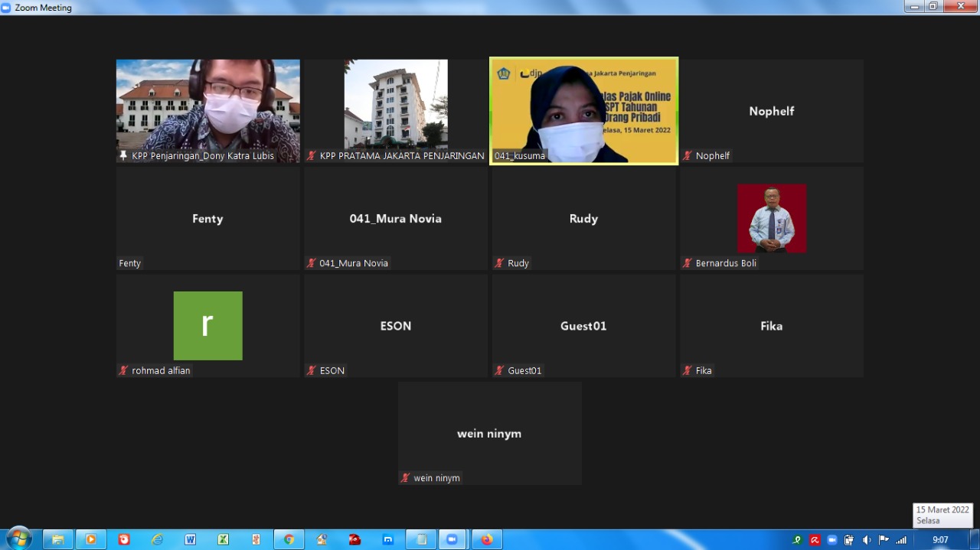Click the network signal tray icon
The image size is (980, 550).
(x=901, y=540)
